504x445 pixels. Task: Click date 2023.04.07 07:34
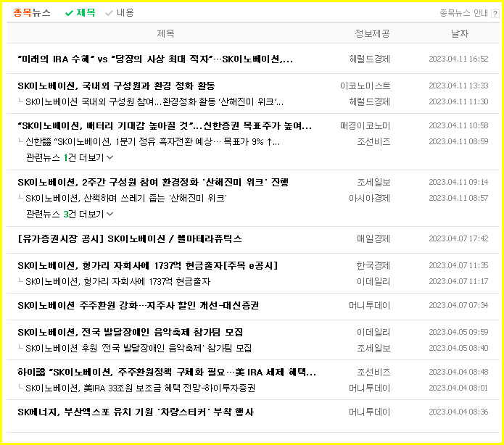pyautogui.click(x=458, y=306)
